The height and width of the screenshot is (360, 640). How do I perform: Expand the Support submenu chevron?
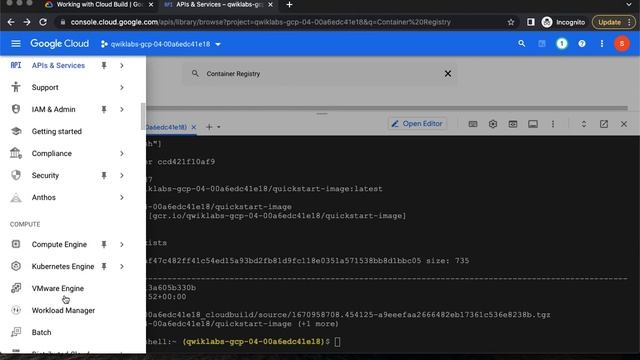click(122, 87)
